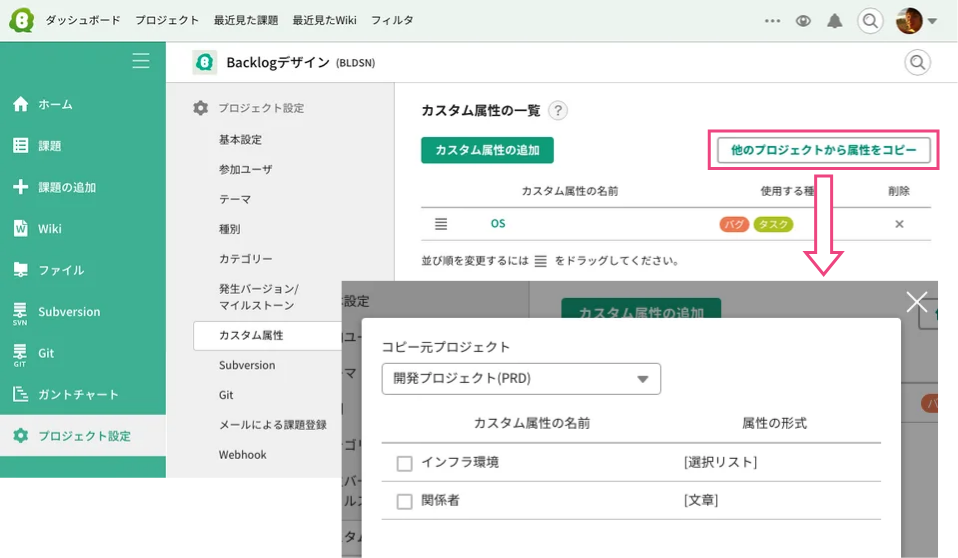
Task: Open the OS custom attribute link
Action: click(498, 224)
